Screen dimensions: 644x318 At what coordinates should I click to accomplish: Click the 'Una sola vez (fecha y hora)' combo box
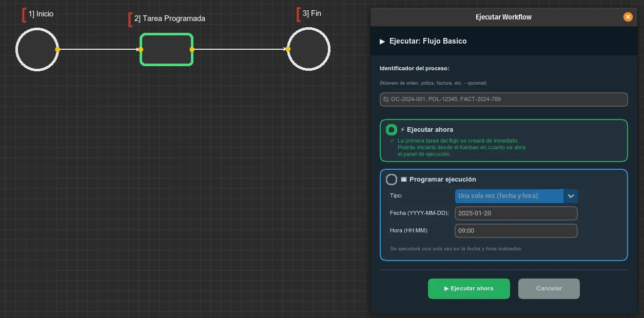click(516, 196)
